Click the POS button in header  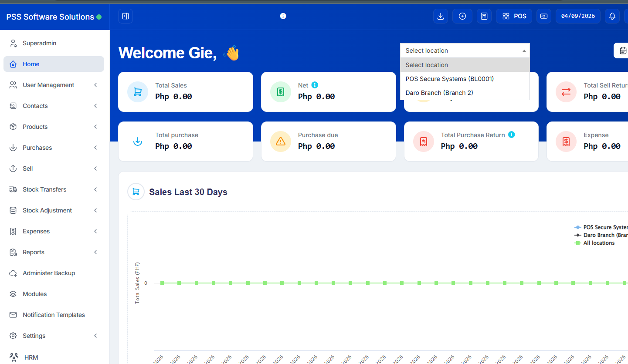coord(514,16)
